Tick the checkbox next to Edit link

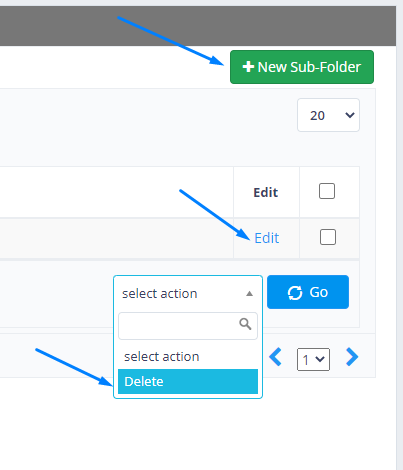pos(328,237)
